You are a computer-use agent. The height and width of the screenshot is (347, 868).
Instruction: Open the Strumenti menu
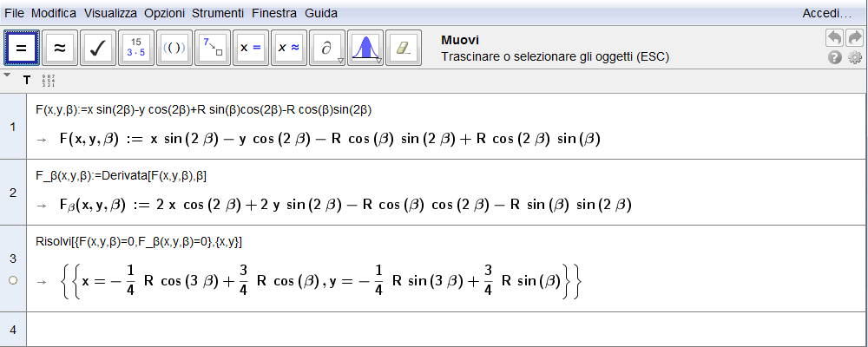click(219, 14)
